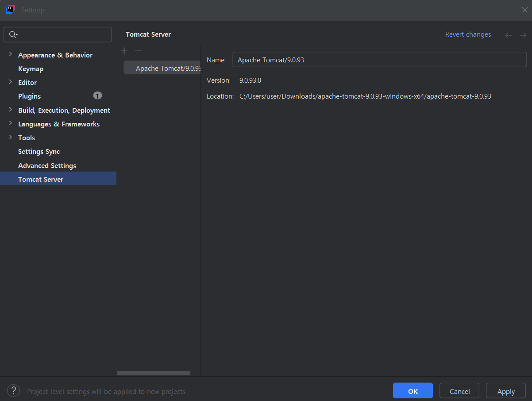Expand the Appearance & Behavior section
Viewport: 532px width, 401px height.
click(x=10, y=54)
